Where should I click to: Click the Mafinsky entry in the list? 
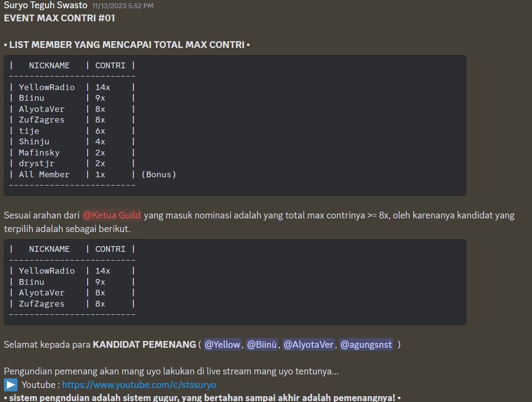(39, 153)
